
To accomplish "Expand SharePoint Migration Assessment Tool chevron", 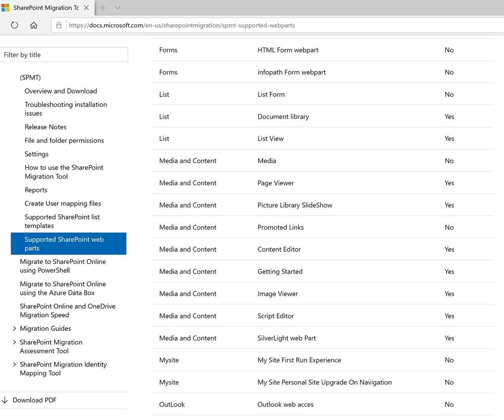I will (x=14, y=342).
